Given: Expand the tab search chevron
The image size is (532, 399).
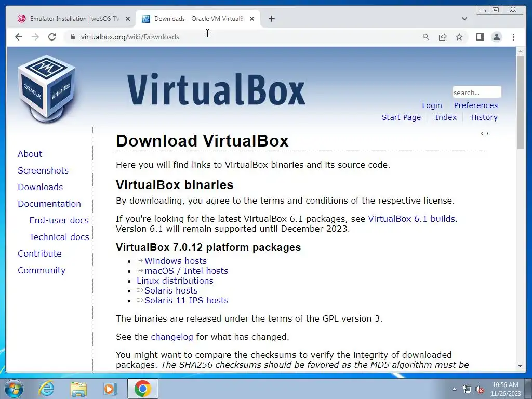Looking at the screenshot, I should pyautogui.click(x=464, y=19).
